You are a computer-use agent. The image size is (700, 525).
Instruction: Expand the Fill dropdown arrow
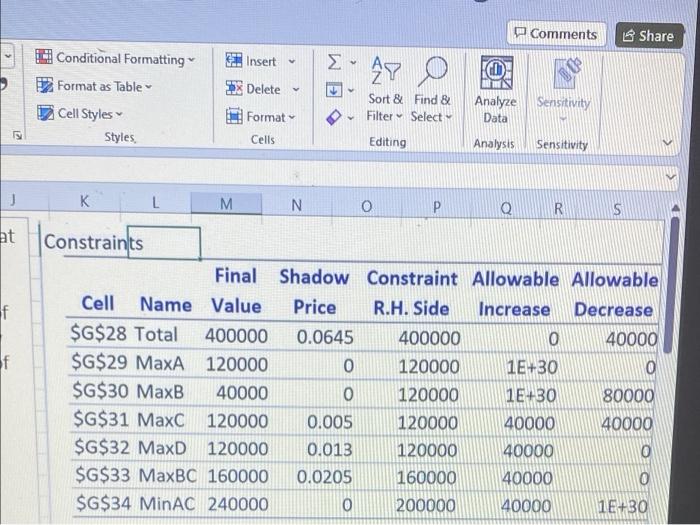pos(351,91)
